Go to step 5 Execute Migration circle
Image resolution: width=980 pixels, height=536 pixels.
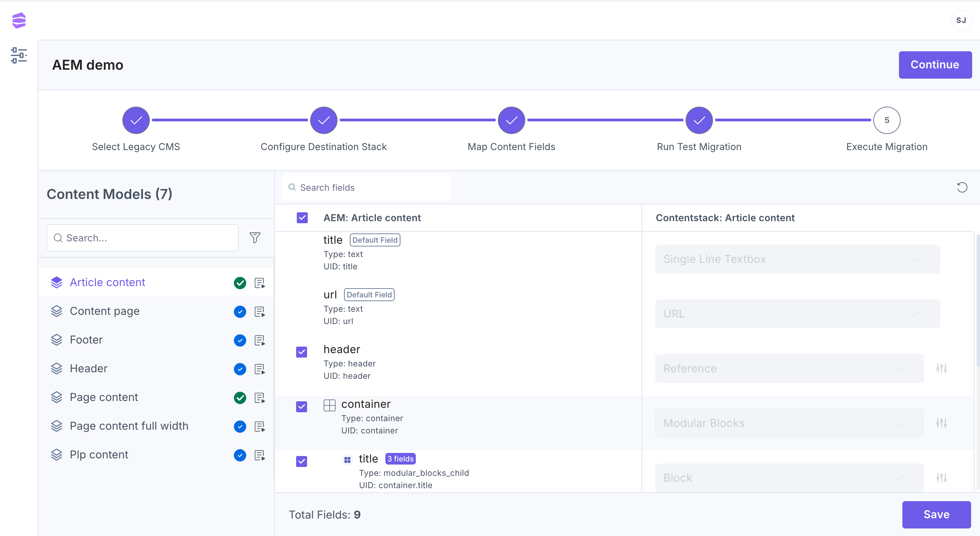[x=886, y=120]
